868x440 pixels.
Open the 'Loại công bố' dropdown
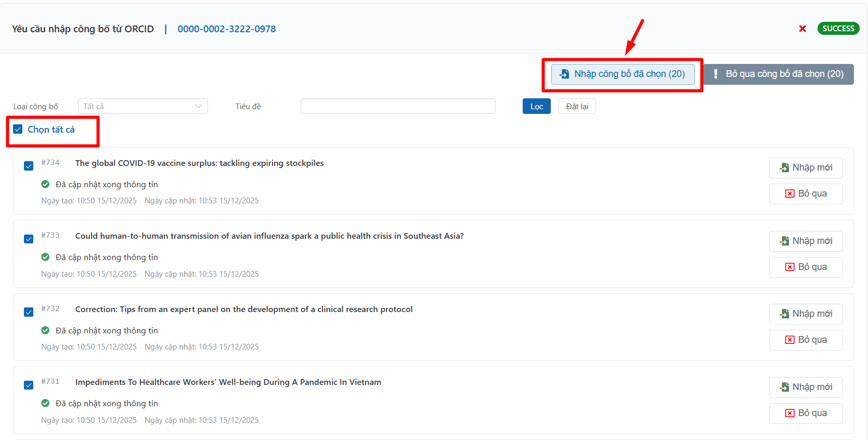coord(142,106)
